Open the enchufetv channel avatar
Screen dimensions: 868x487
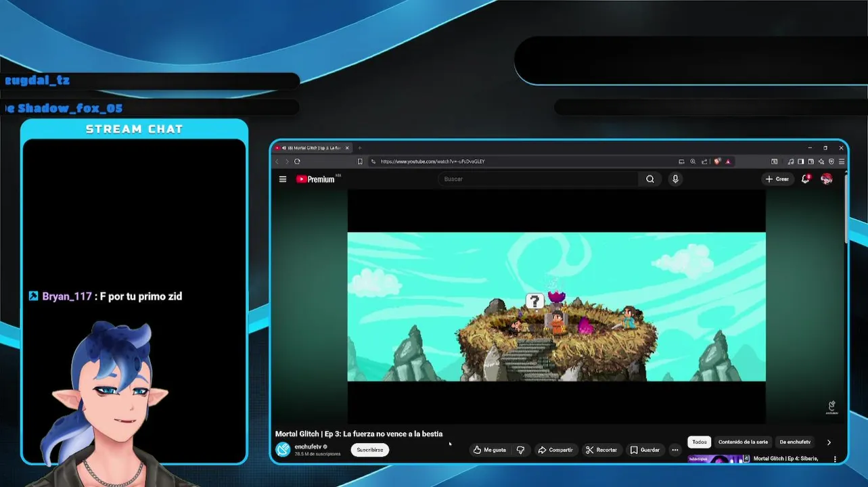(283, 450)
